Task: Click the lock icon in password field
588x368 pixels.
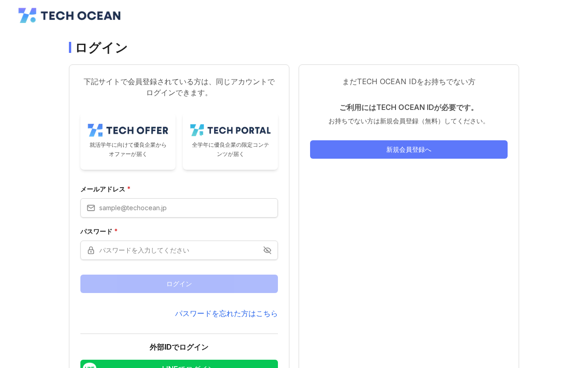Action: [91, 250]
